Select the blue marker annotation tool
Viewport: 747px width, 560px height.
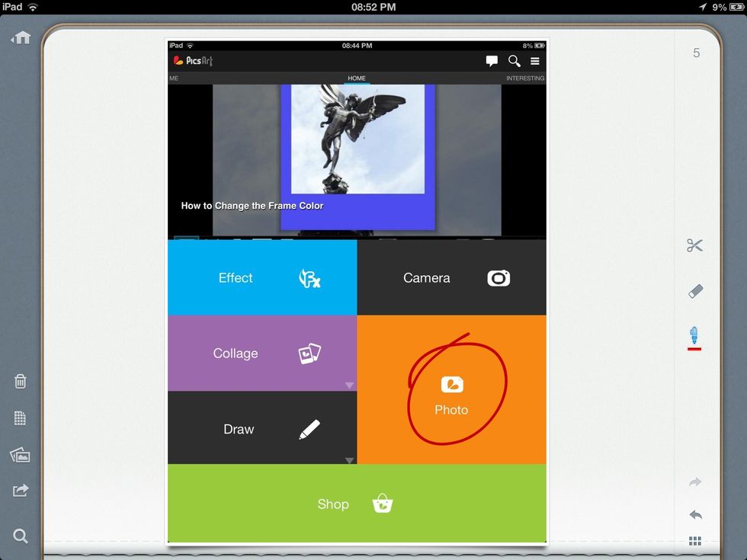point(694,335)
